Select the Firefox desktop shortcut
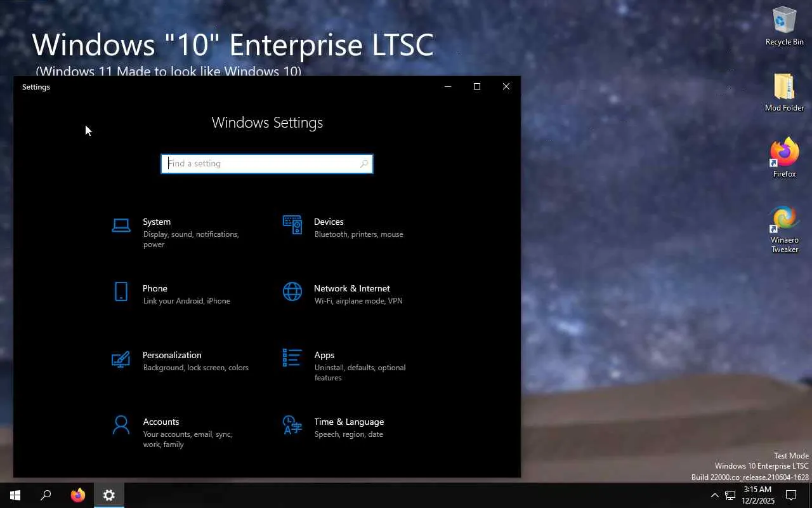Image resolution: width=812 pixels, height=508 pixels. pyautogui.click(x=784, y=158)
